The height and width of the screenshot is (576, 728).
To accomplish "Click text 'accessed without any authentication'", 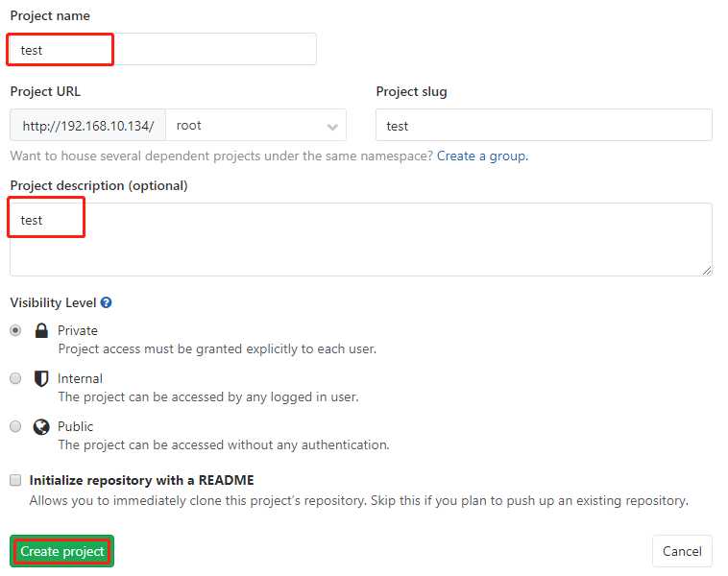I will coord(280,444).
